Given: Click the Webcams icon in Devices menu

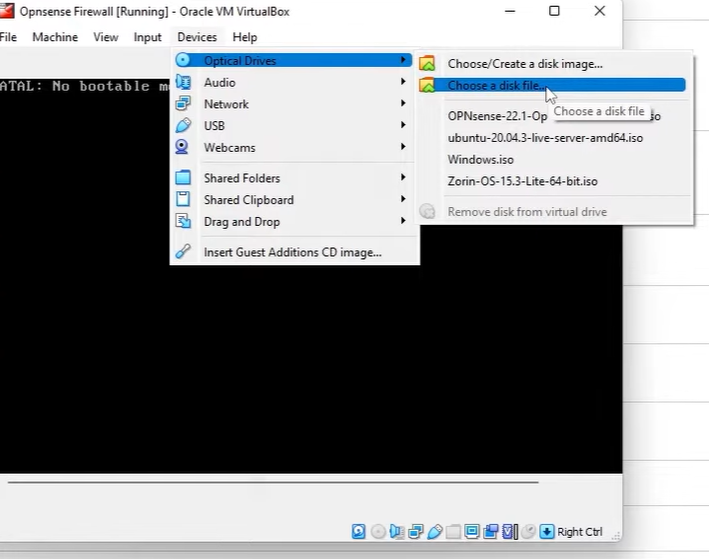Looking at the screenshot, I should point(183,147).
